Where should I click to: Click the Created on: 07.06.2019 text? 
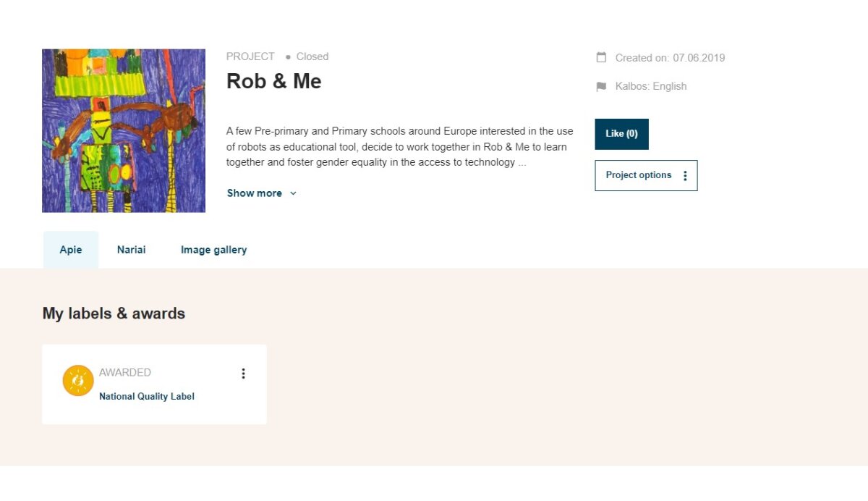(670, 58)
